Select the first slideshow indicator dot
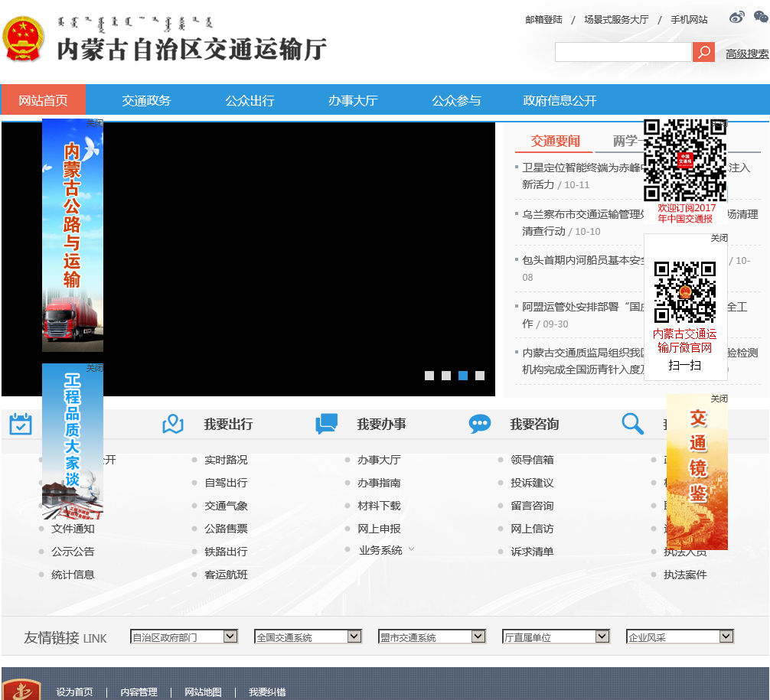This screenshot has width=770, height=700. [x=429, y=376]
